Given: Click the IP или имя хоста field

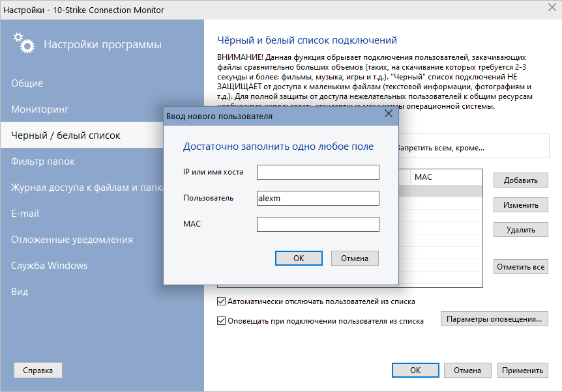Looking at the screenshot, I should (318, 172).
